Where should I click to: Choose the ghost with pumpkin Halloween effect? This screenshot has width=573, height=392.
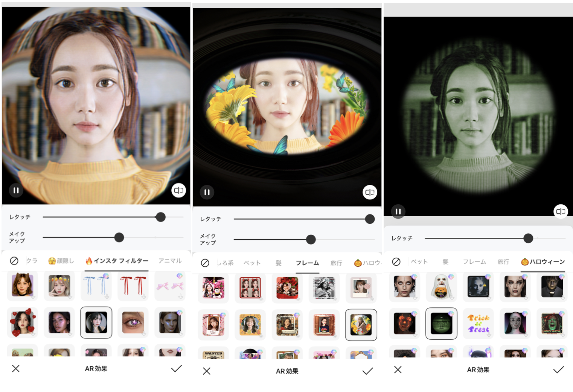[441, 287]
